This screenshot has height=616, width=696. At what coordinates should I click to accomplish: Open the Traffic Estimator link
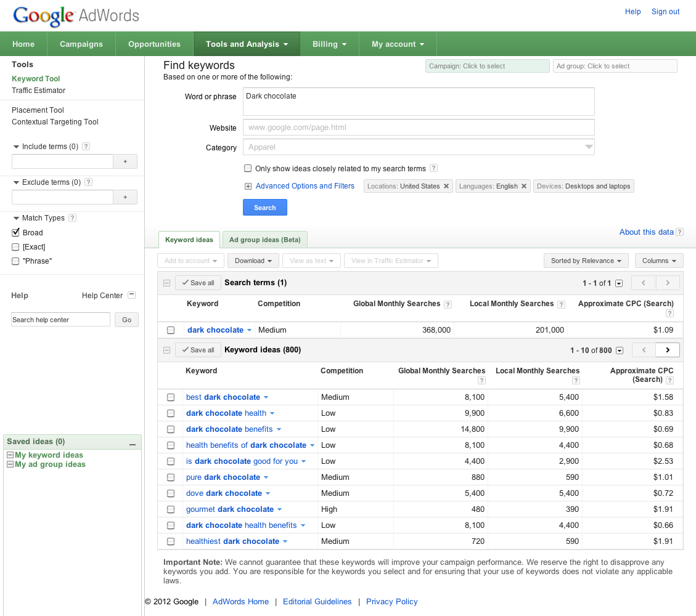pyautogui.click(x=38, y=91)
